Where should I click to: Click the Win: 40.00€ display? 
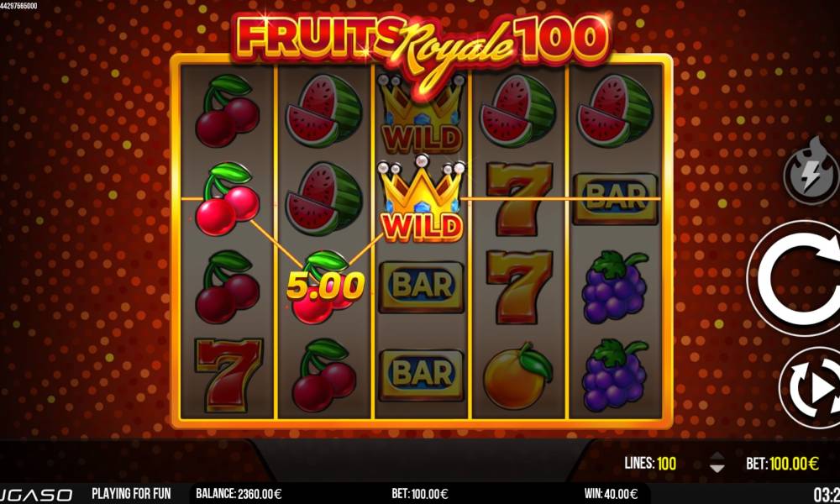611,493
